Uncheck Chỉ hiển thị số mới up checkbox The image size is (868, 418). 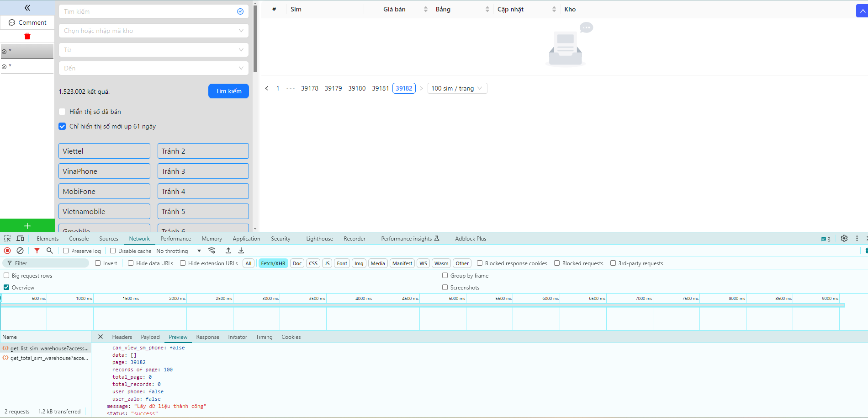[x=62, y=126]
